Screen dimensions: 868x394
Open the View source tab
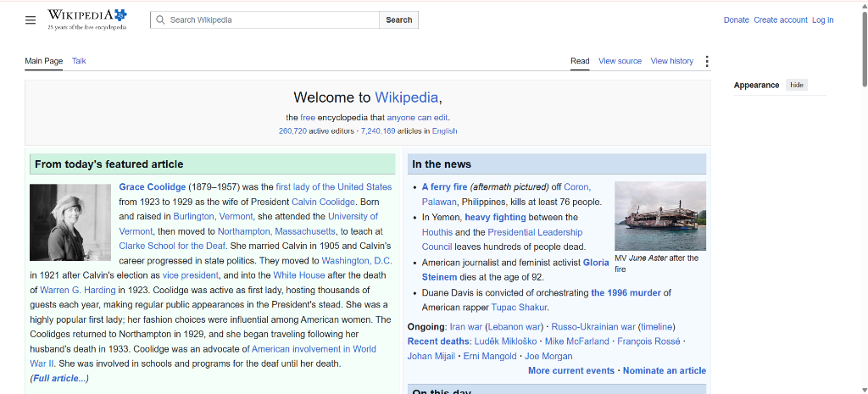620,61
